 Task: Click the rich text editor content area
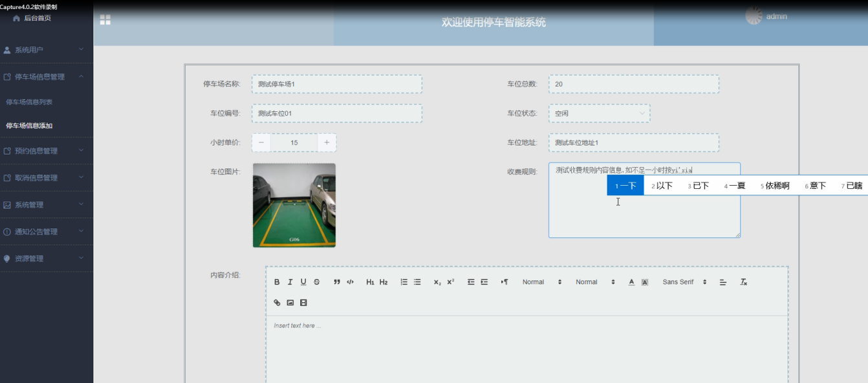click(527, 349)
